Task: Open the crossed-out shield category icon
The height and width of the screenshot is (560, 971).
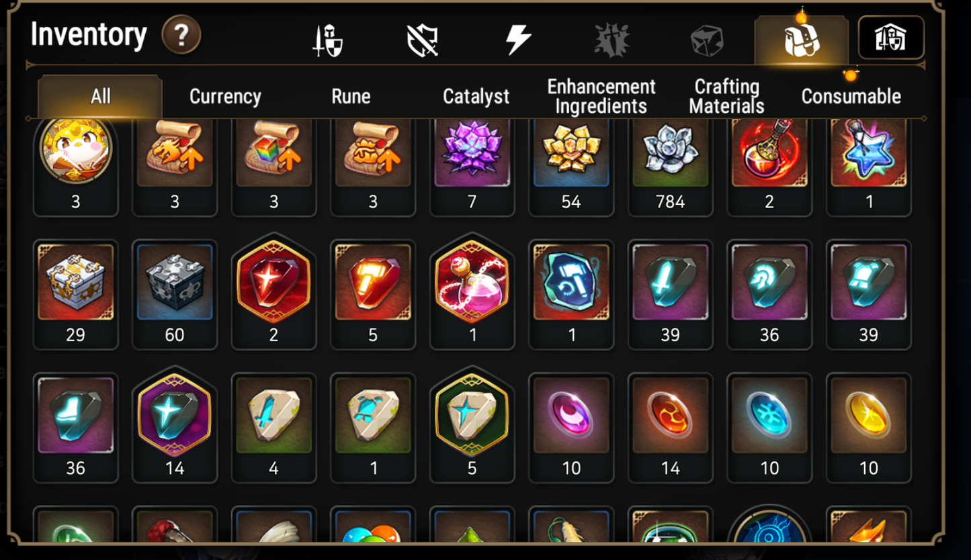Action: (x=423, y=40)
